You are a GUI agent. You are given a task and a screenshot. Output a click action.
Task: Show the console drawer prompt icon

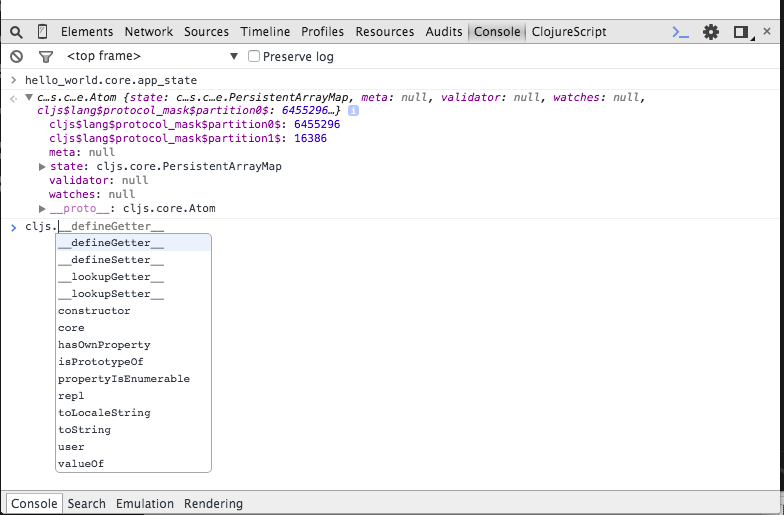pos(680,32)
